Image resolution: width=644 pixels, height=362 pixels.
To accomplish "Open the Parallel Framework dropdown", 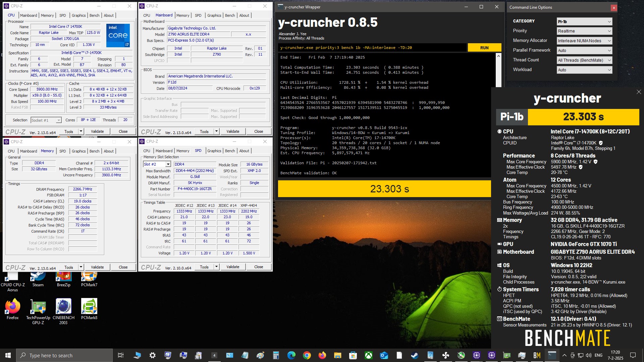I will click(x=584, y=51).
